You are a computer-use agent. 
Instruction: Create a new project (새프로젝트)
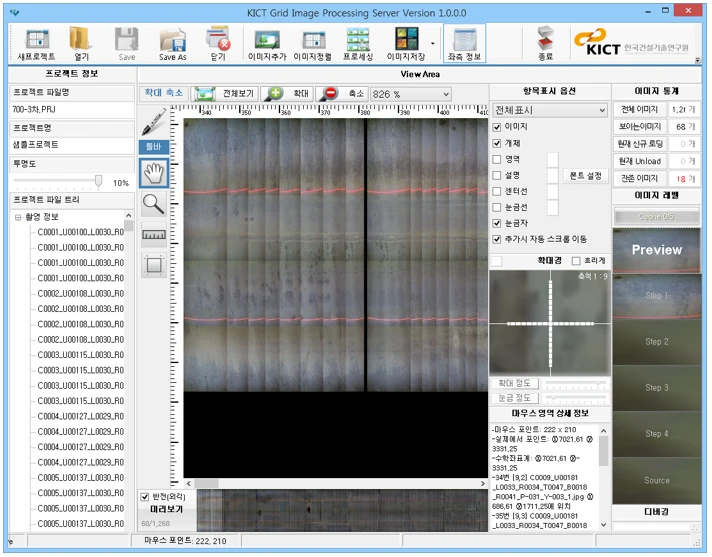[37, 44]
